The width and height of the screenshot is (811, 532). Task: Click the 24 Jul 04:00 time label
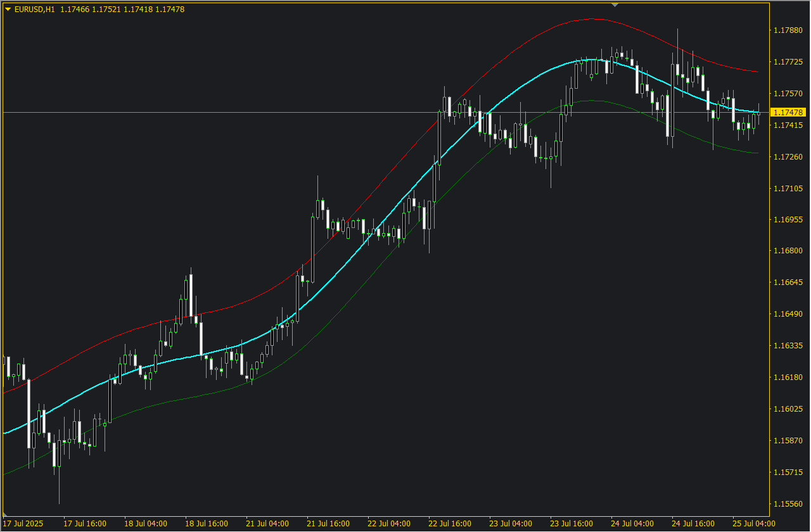click(632, 524)
